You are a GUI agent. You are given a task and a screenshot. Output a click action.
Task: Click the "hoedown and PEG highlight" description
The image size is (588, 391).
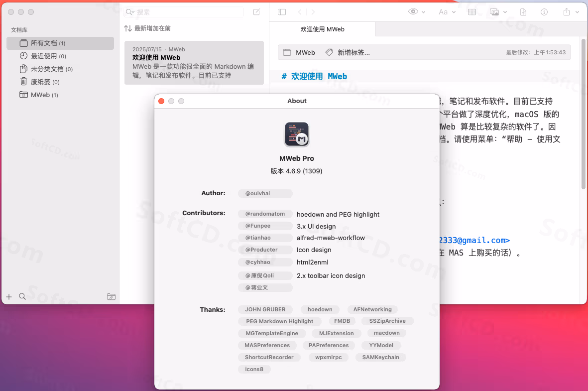click(x=338, y=214)
